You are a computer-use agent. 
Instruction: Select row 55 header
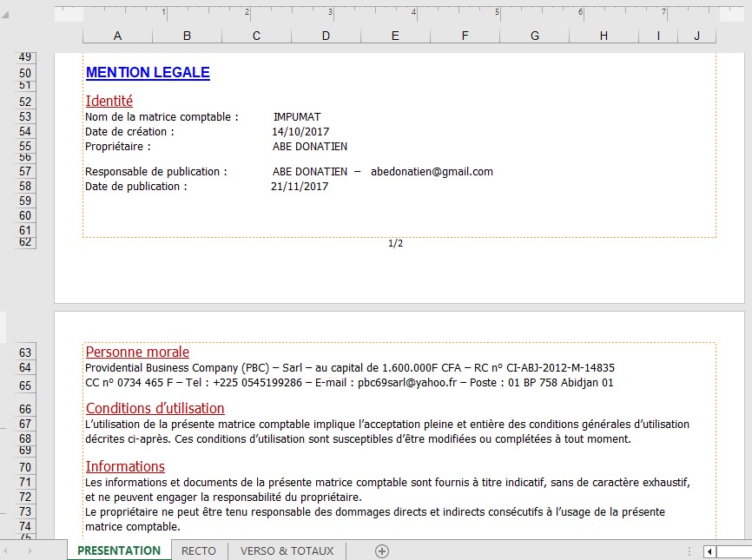click(x=25, y=146)
